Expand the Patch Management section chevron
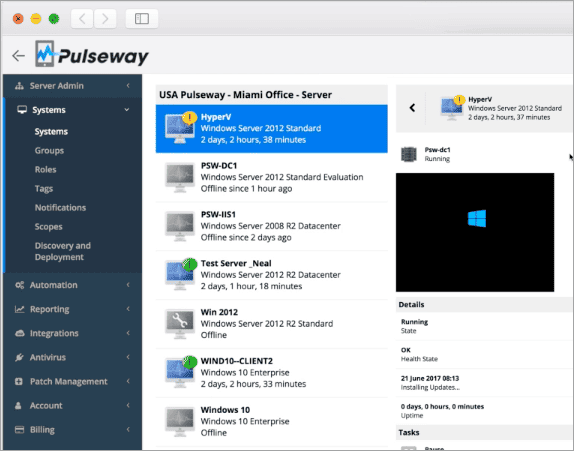The height and width of the screenshot is (451, 574). point(128,381)
